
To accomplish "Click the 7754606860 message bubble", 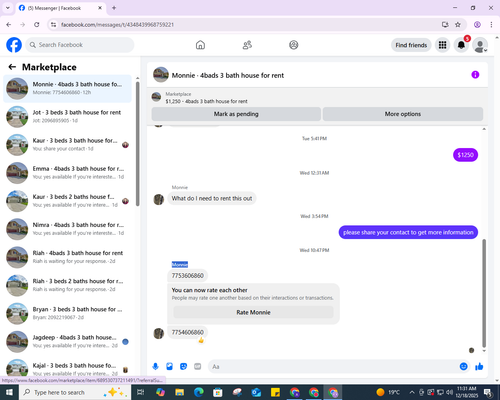I will click(x=188, y=332).
